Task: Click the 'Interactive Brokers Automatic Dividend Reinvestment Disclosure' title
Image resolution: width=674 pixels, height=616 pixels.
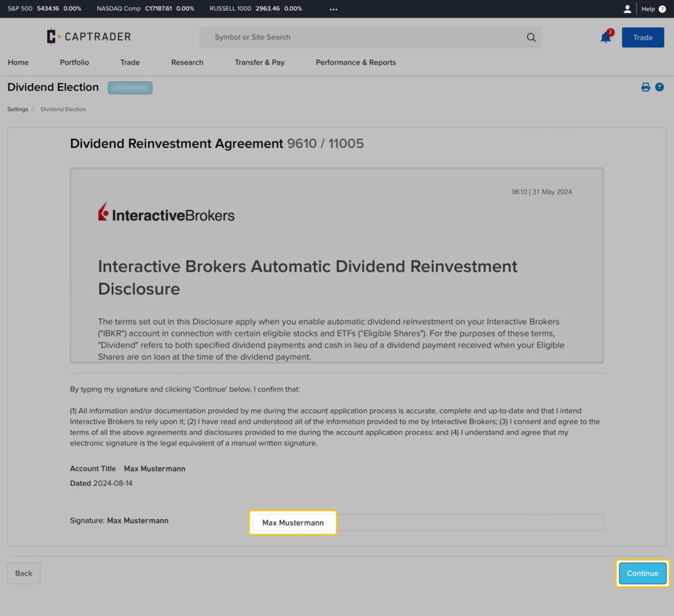Action: click(308, 277)
